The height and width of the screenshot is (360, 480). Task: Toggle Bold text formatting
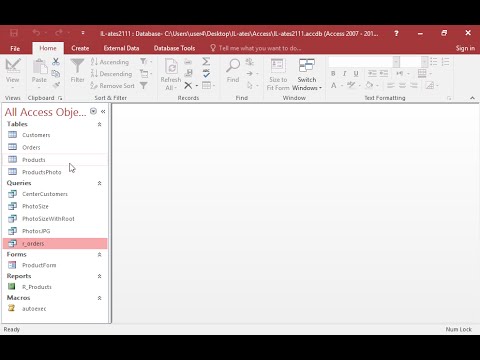pyautogui.click(x=333, y=74)
